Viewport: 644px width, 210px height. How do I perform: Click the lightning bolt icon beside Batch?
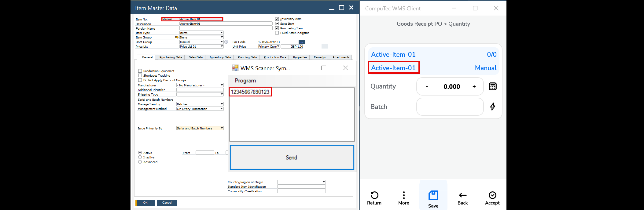click(x=492, y=107)
